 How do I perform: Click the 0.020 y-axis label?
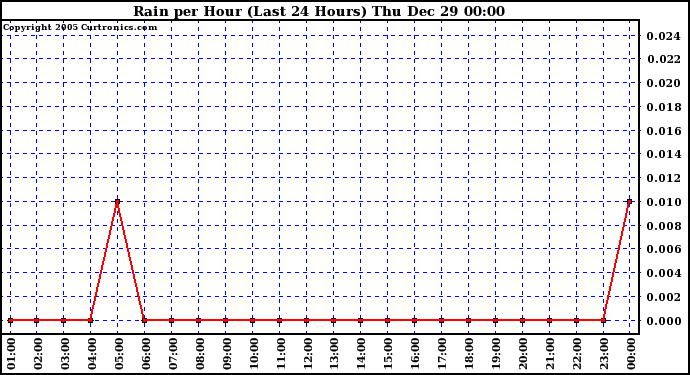point(663,83)
